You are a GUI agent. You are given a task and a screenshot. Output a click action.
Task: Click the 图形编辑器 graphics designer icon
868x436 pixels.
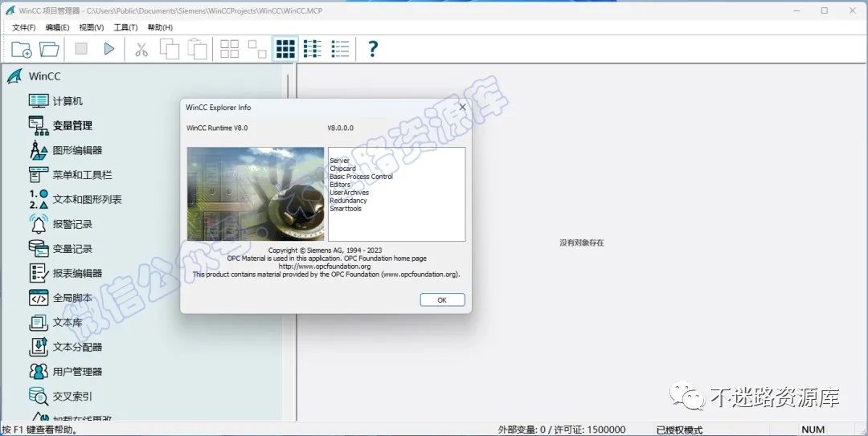39,150
